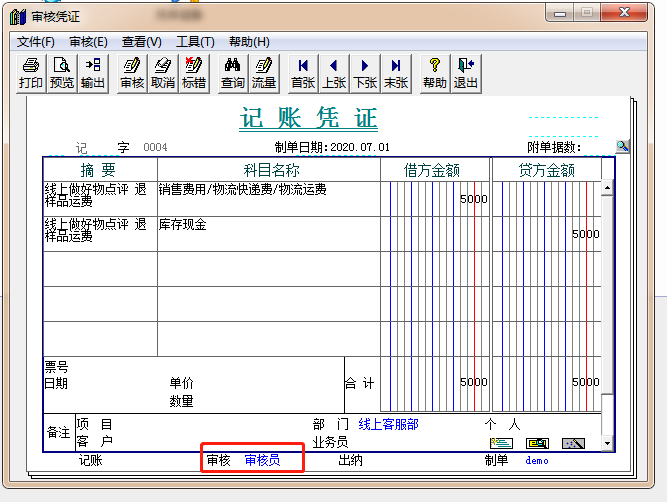The width and height of the screenshot is (667, 502).
Task: Click the first small icon below 个人
Action: pos(501,443)
